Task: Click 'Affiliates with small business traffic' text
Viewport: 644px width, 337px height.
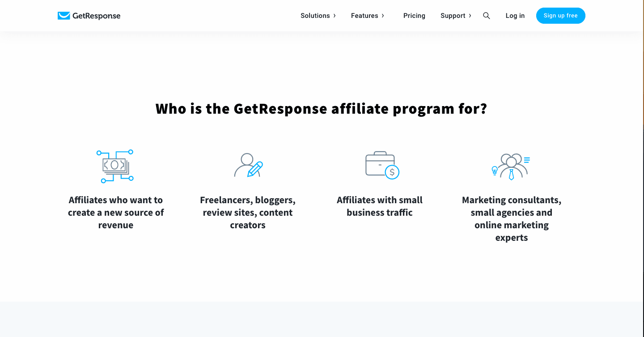Action: tap(380, 206)
